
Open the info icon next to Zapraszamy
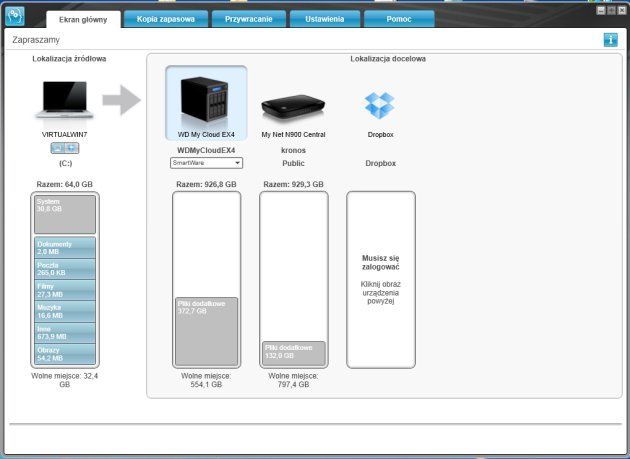[610, 40]
